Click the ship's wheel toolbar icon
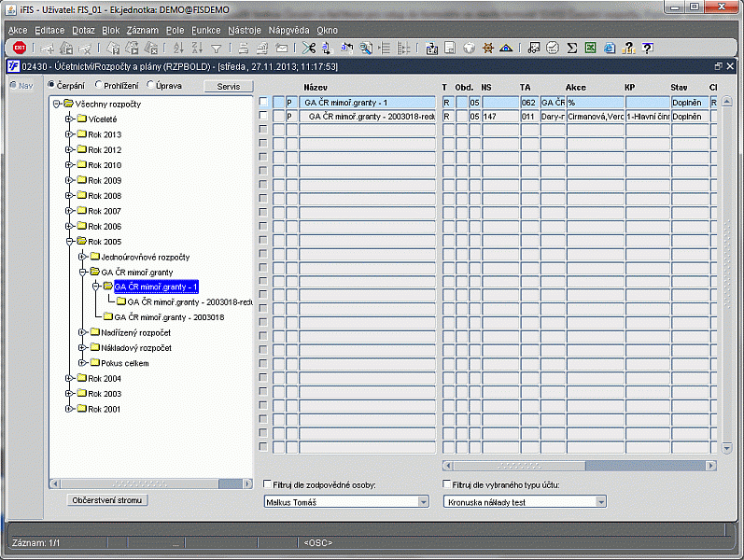The width and height of the screenshot is (744, 560). coord(486,48)
